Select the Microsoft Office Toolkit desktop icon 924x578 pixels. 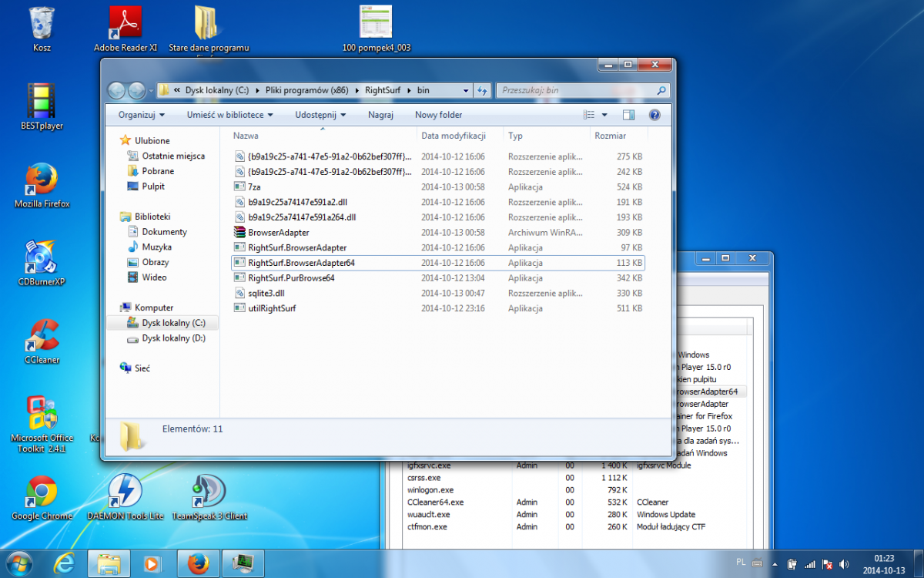[42, 424]
